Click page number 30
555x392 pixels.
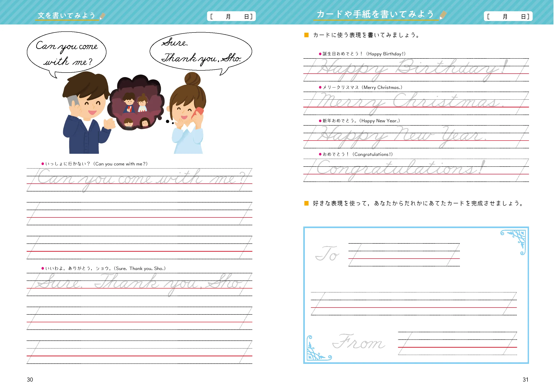(x=30, y=380)
